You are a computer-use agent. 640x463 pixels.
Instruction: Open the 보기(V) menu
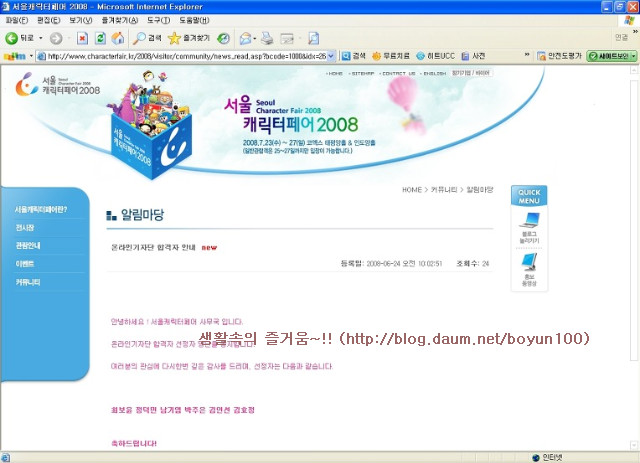81,20
